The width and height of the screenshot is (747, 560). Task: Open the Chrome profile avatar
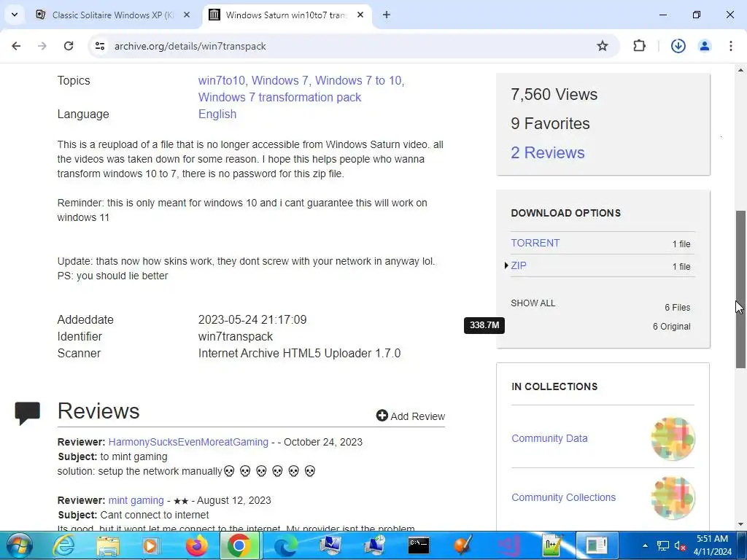pyautogui.click(x=704, y=46)
